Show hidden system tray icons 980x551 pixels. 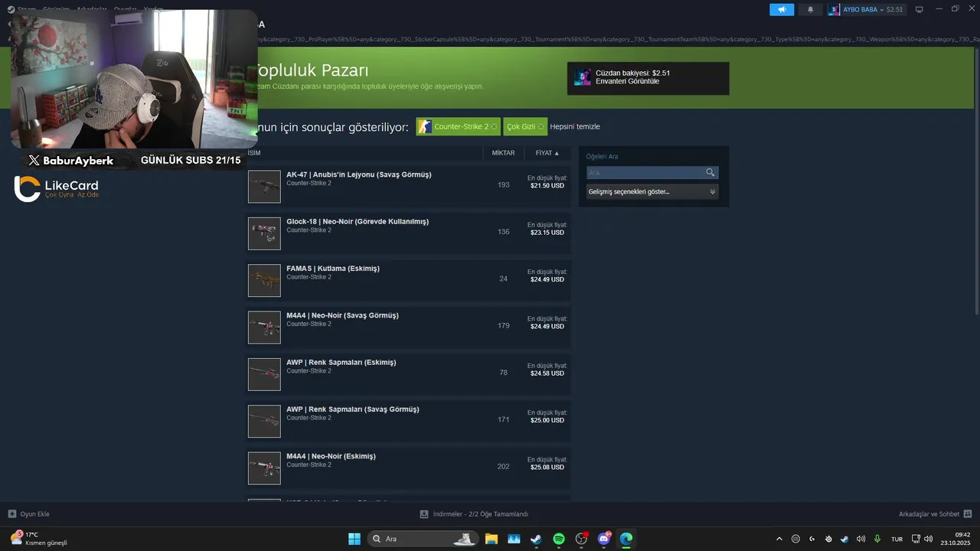pos(779,539)
